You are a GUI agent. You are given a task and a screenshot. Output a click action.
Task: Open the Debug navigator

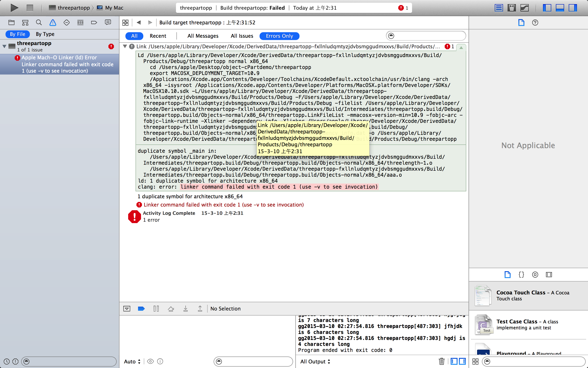pos(80,23)
